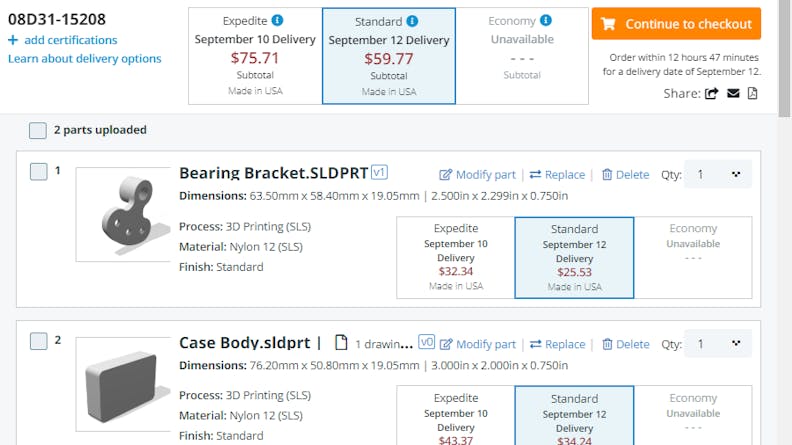Click v1 version badge on Bearing Bracket
This screenshot has height=445, width=792.
380,172
